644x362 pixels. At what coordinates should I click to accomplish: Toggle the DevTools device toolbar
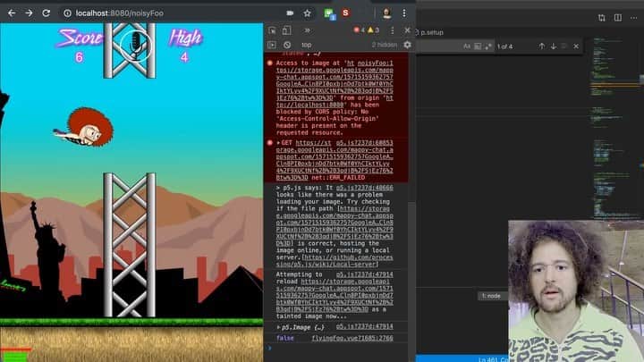tap(287, 30)
